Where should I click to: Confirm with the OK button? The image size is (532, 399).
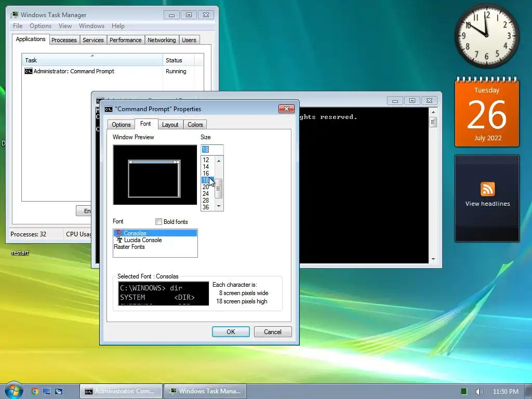231,332
